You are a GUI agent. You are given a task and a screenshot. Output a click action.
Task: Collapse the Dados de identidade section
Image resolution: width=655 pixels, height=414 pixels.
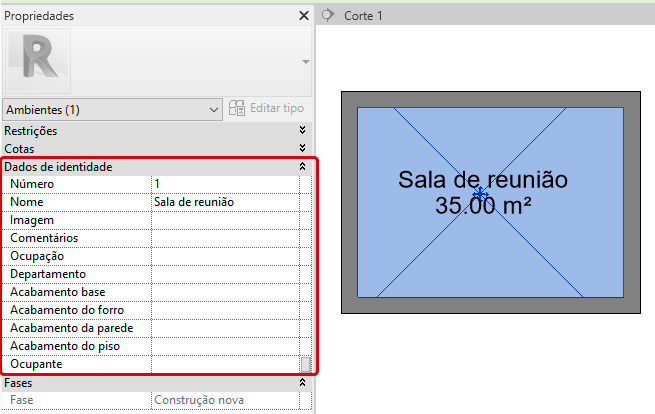click(x=302, y=167)
